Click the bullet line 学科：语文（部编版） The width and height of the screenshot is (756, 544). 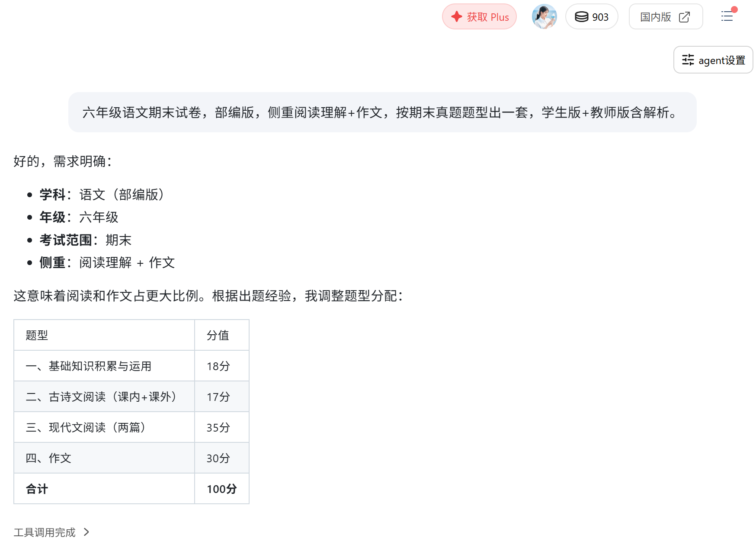102,195
